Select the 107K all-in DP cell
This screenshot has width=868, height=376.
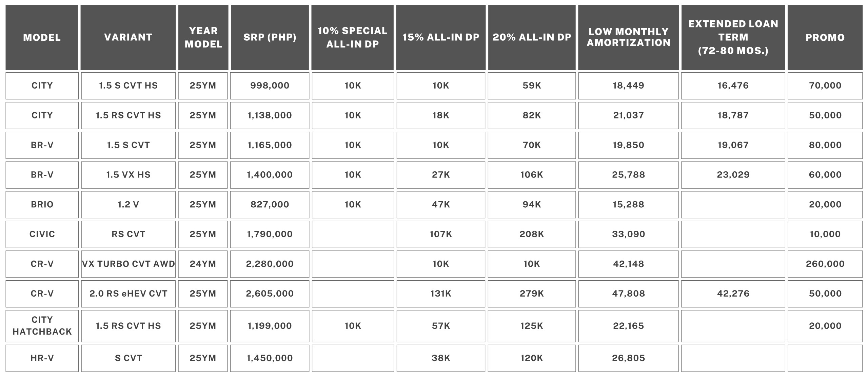point(440,234)
